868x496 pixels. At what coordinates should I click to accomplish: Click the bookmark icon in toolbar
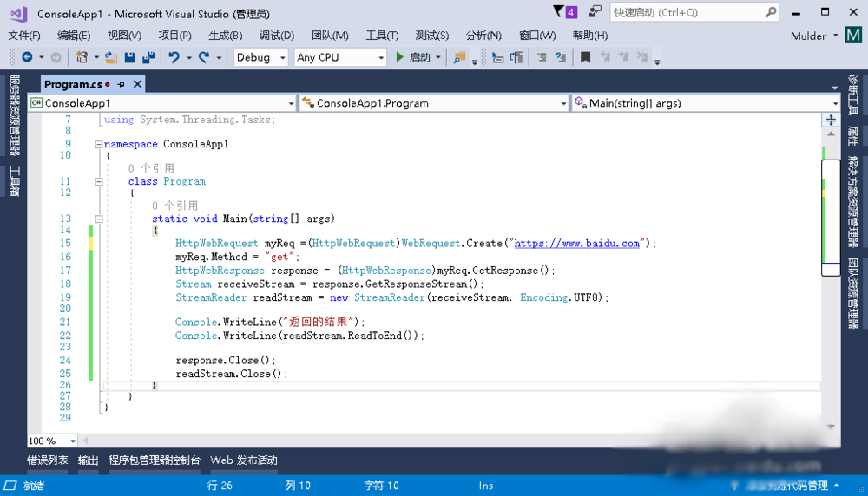pyautogui.click(x=586, y=57)
